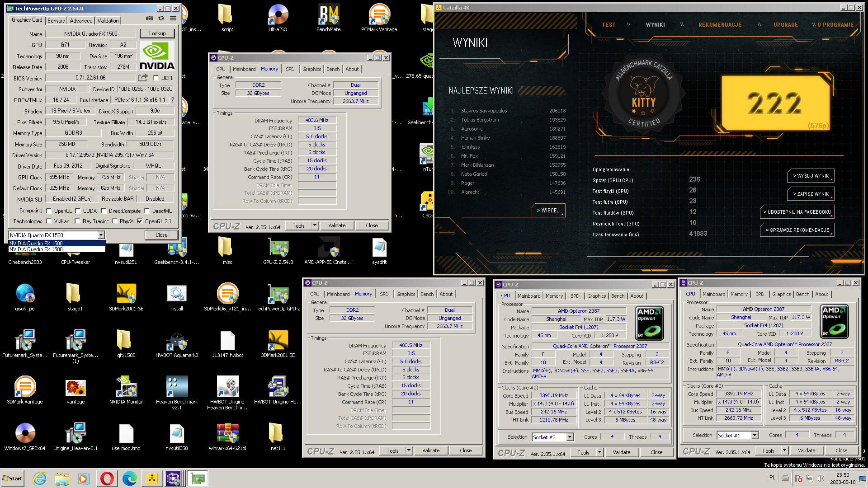This screenshot has height=488, width=868.
Task: Click WYŚLIJ WYNIK button in Catzilla
Action: [811, 176]
